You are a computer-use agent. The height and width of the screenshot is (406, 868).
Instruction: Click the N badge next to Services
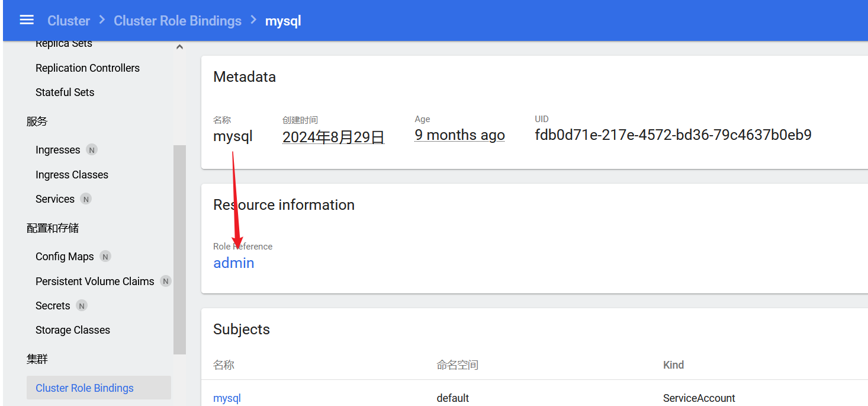(x=86, y=199)
